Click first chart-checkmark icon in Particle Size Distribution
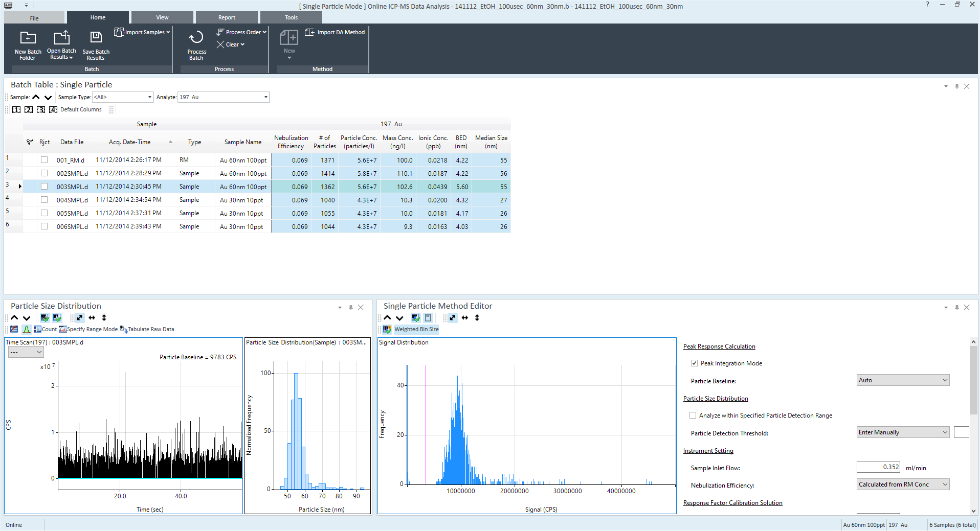The height and width of the screenshot is (531, 980). coord(44,318)
